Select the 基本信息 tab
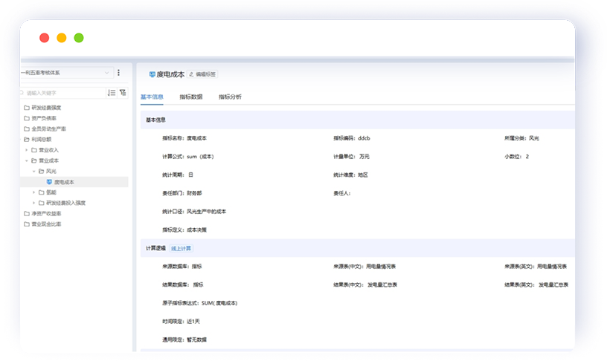Screen dimensions: 607x364 (x=152, y=97)
